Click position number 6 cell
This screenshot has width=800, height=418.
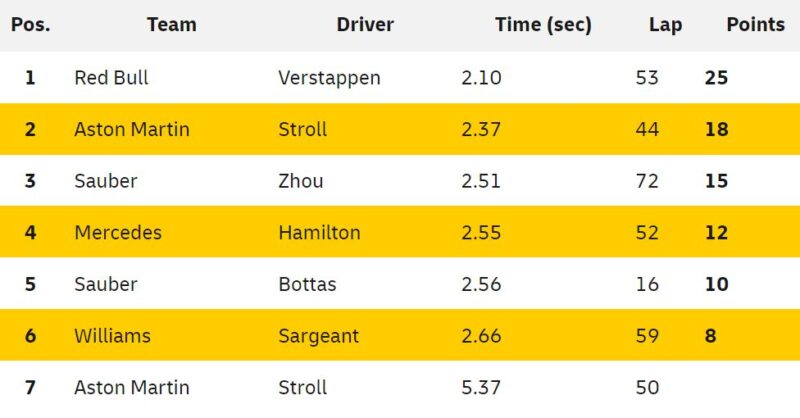point(30,336)
